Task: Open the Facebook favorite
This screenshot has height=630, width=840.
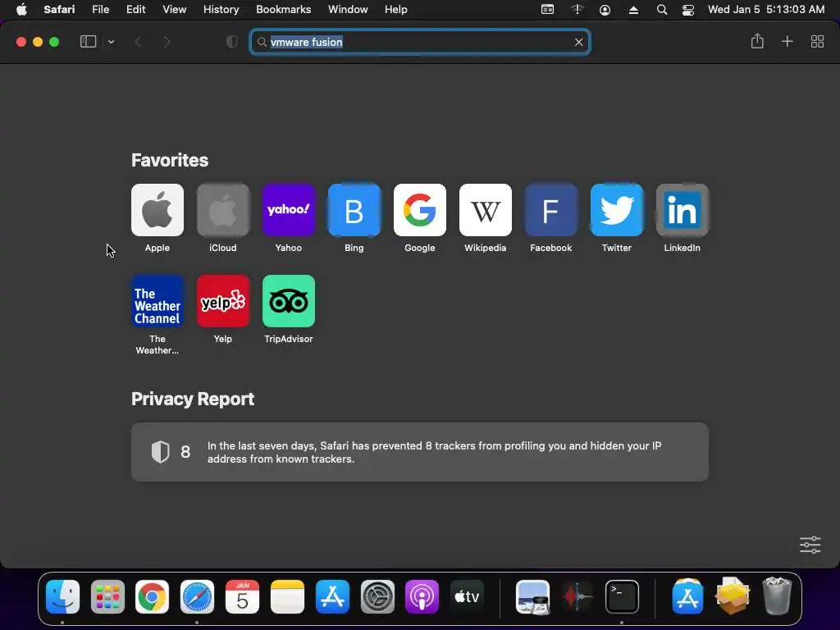Action: pyautogui.click(x=550, y=210)
